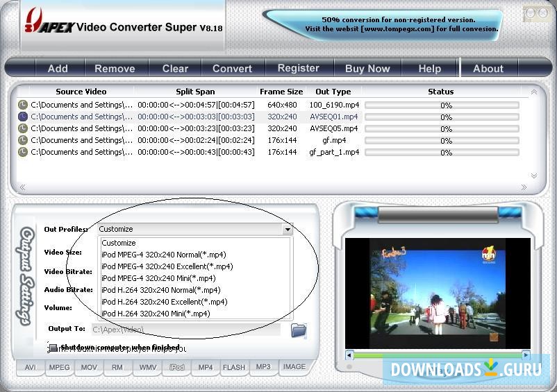Click the video preview thumbnail
The width and height of the screenshot is (557, 392).
438,293
